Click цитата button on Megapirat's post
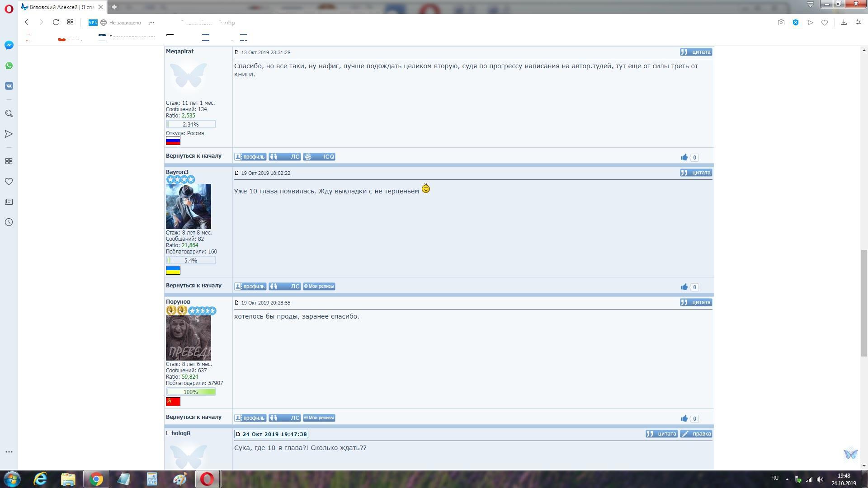Image resolution: width=868 pixels, height=488 pixels. click(x=696, y=52)
